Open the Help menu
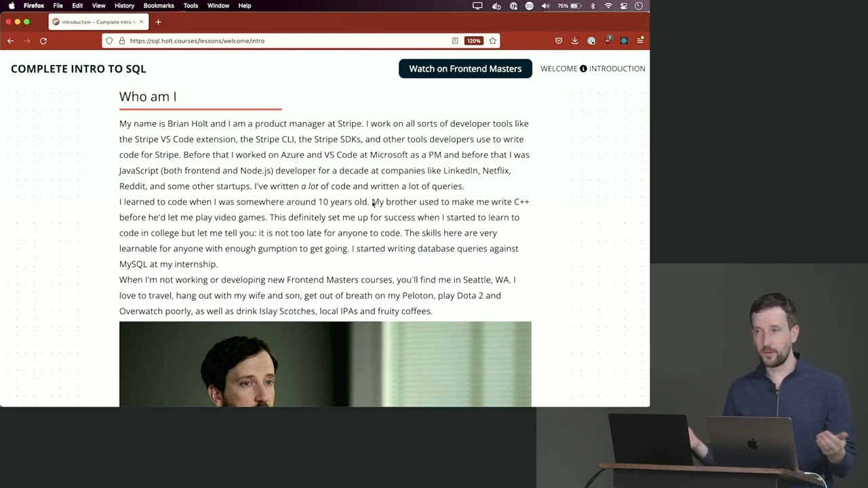The width and height of the screenshot is (868, 488). tap(245, 5)
